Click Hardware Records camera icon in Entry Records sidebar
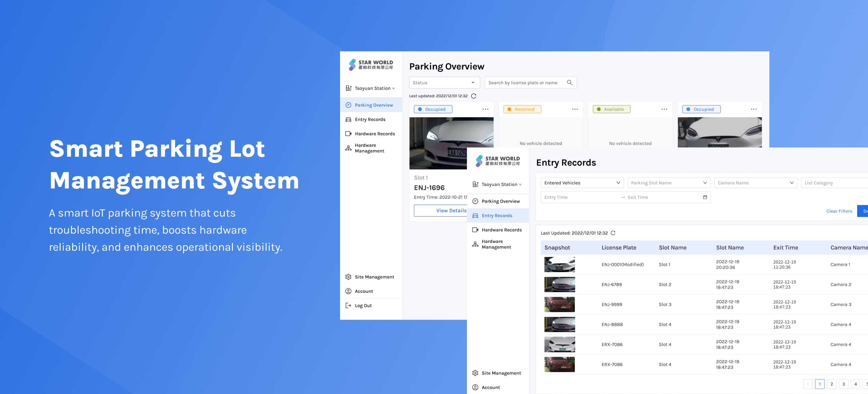This screenshot has height=394, width=868. pyautogui.click(x=475, y=230)
